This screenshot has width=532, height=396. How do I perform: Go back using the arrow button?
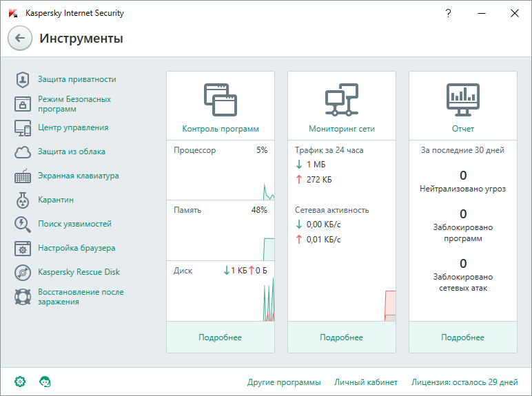point(20,38)
